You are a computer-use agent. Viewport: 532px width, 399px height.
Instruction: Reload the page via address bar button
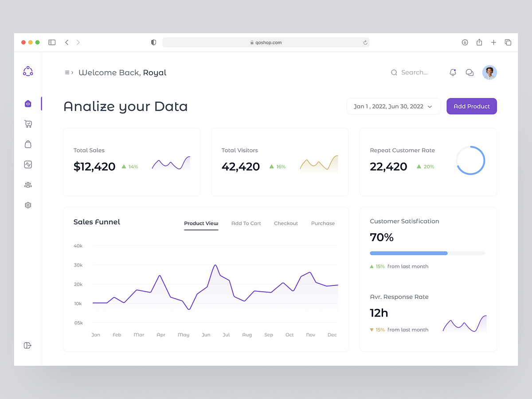(x=365, y=42)
